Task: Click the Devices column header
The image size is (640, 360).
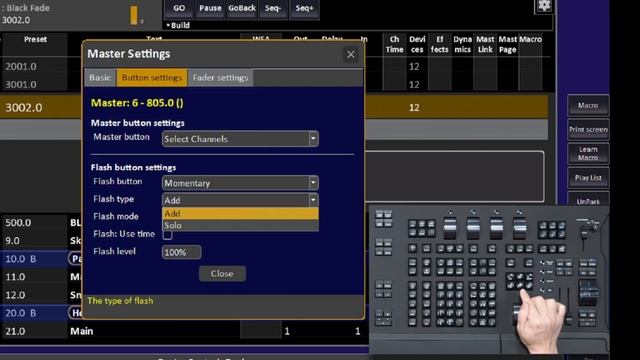Action: coord(417,44)
